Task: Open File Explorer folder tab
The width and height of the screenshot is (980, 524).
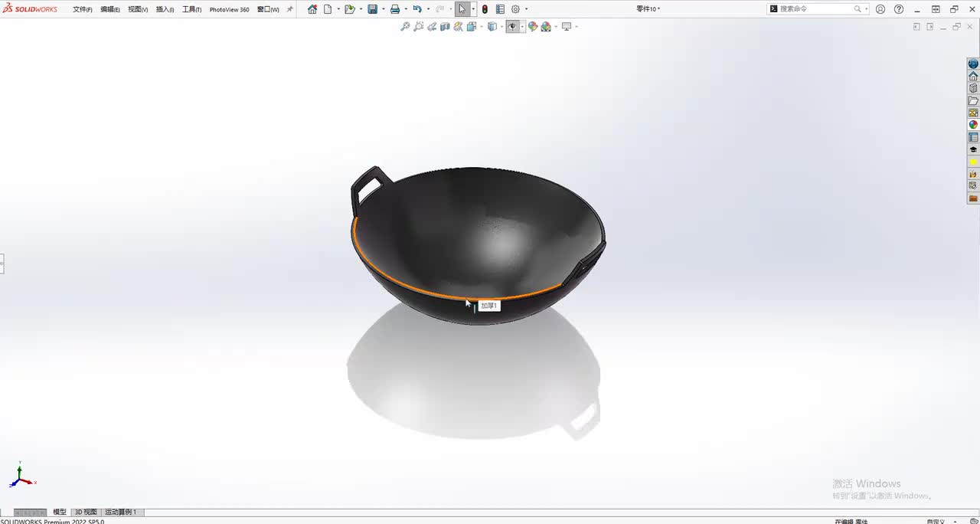Action: [x=973, y=101]
